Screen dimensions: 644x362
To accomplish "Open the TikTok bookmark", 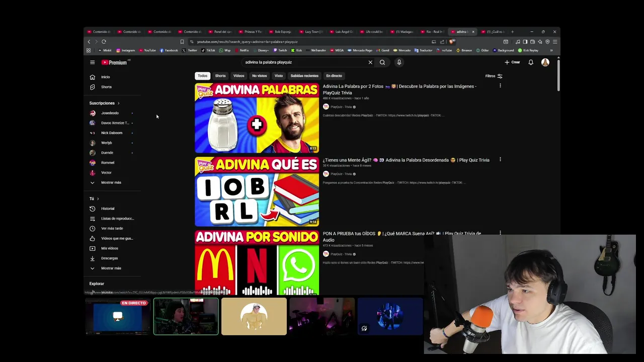I will click(208, 50).
